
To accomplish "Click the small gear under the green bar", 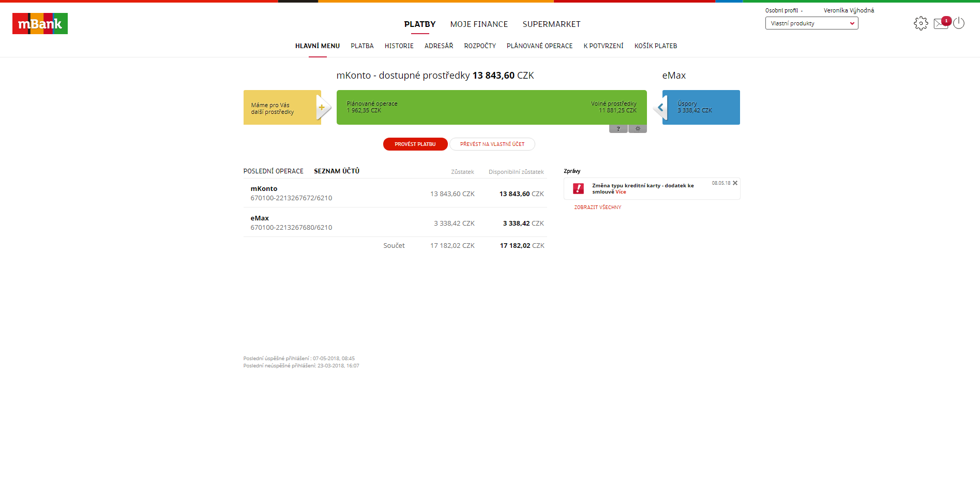I will [x=638, y=129].
